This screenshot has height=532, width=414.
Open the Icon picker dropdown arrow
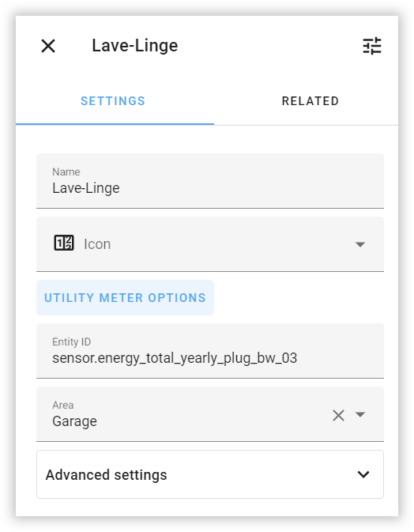(x=360, y=244)
